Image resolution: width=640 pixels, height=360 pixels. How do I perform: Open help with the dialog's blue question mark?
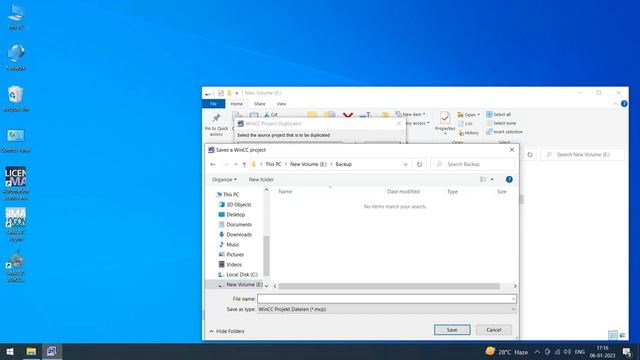pyautogui.click(x=509, y=180)
